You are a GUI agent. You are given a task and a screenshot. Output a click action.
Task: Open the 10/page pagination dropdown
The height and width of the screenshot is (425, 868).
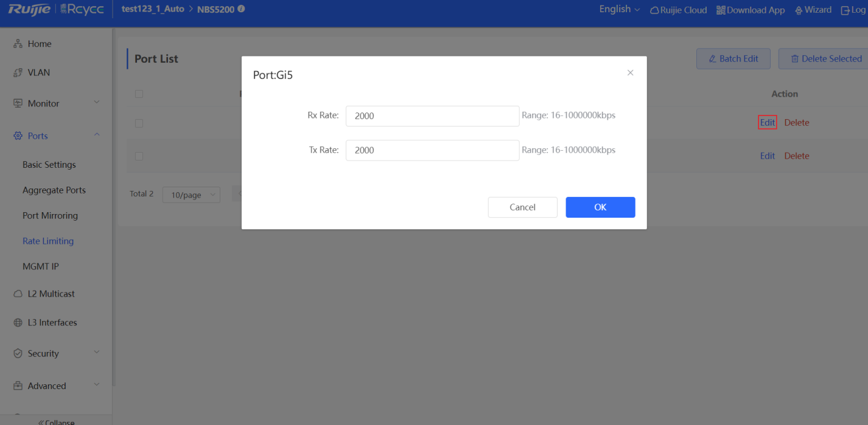[x=191, y=195]
